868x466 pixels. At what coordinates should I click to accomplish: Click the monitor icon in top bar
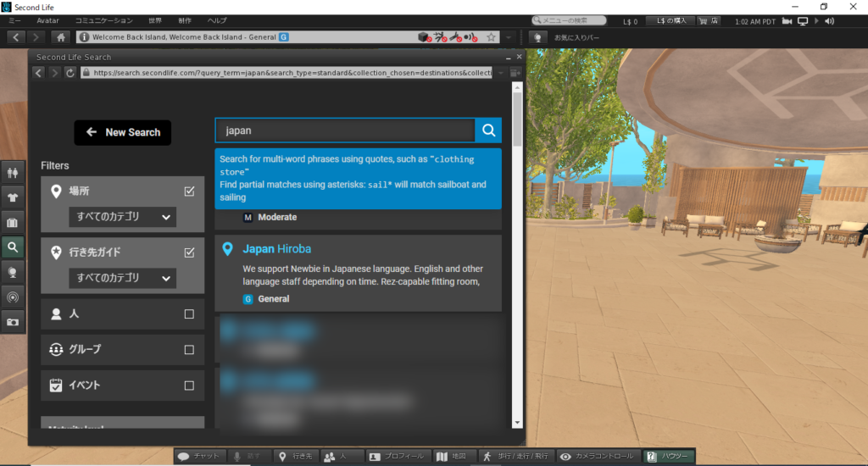[802, 21]
